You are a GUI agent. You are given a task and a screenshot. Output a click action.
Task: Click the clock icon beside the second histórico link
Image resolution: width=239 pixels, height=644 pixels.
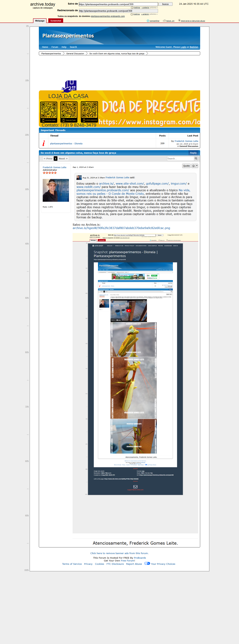click(x=132, y=14)
